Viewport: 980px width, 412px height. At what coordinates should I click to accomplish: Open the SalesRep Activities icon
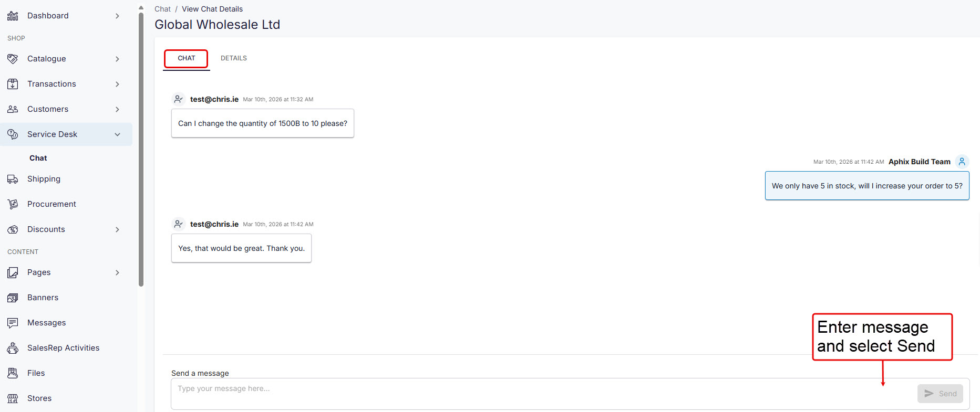pos(13,347)
